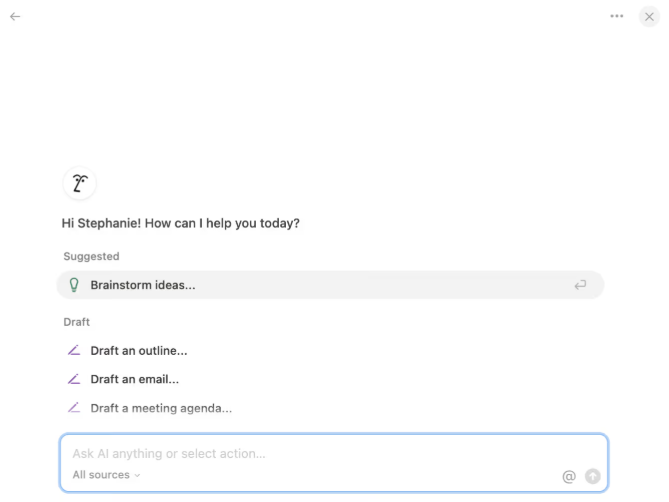
Task: Click the lightbulb icon beside Brainstorm ideas
Action: click(73, 285)
